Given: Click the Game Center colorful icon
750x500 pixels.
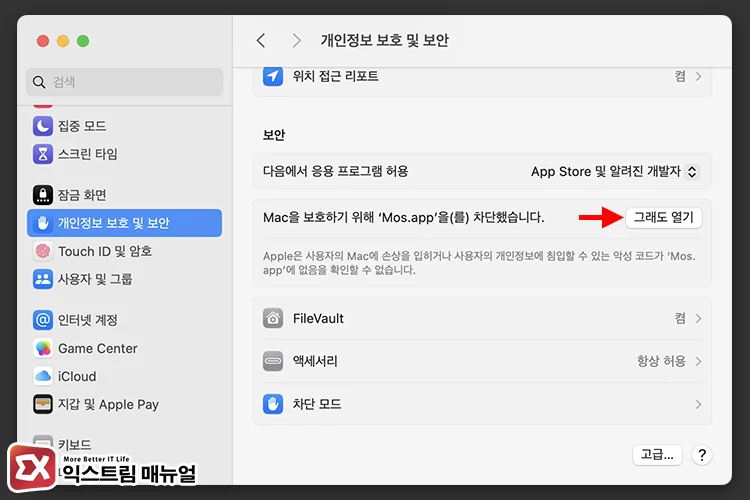Looking at the screenshot, I should [43, 348].
